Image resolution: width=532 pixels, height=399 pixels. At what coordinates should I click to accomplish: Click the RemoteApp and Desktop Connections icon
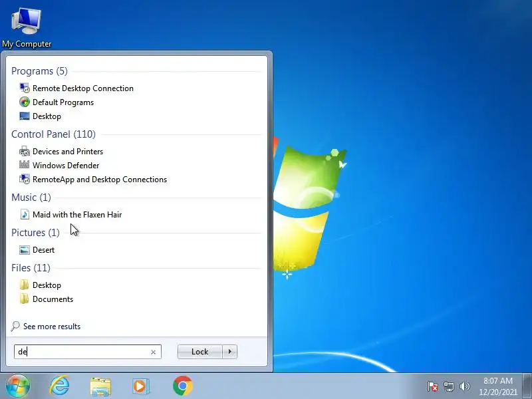25,179
